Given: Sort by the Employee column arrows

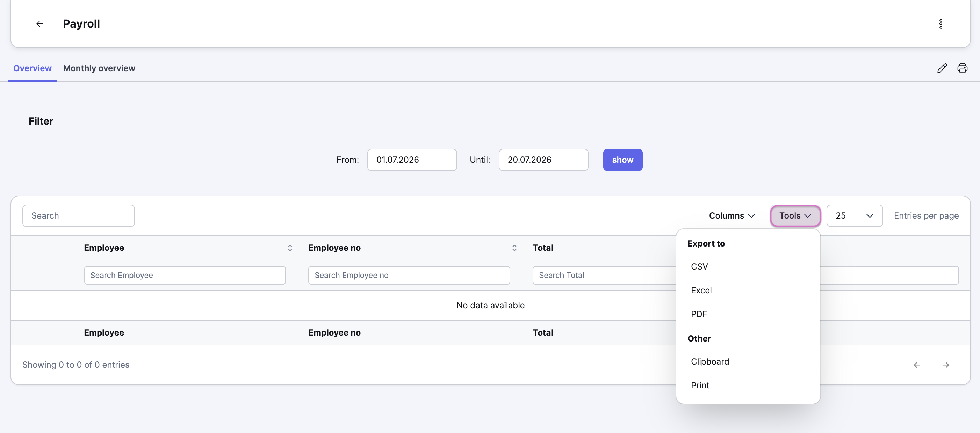Looking at the screenshot, I should [x=290, y=248].
